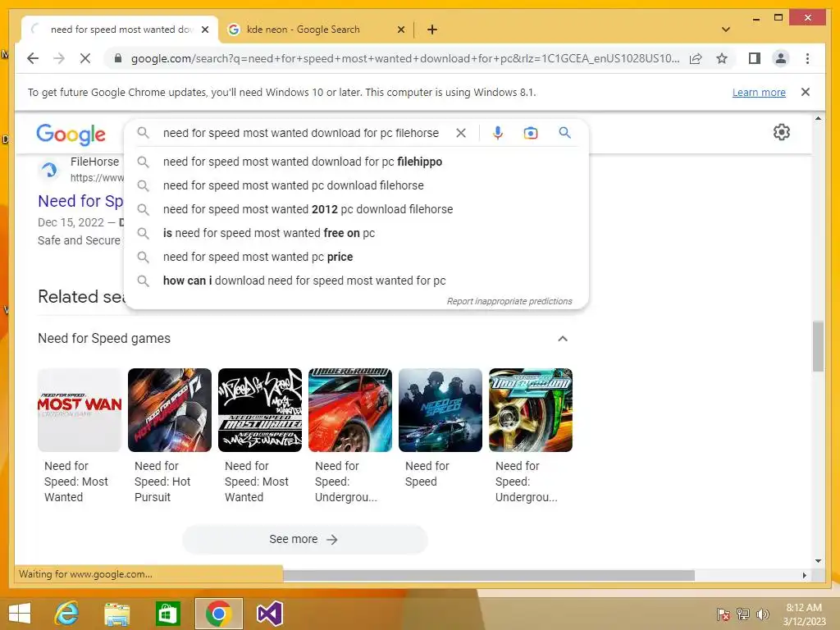
Task: Click the horizontal scrollbar thumb
Action: point(489,575)
